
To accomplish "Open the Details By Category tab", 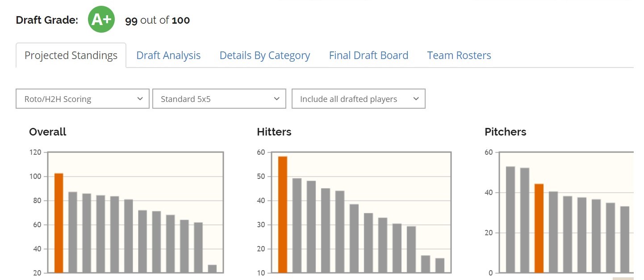I will coord(265,55).
